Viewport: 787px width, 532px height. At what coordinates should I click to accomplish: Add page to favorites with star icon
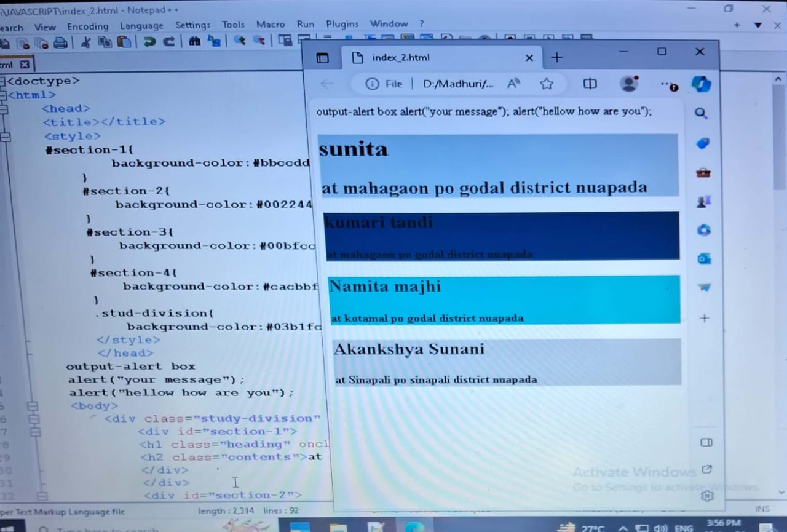pos(547,84)
